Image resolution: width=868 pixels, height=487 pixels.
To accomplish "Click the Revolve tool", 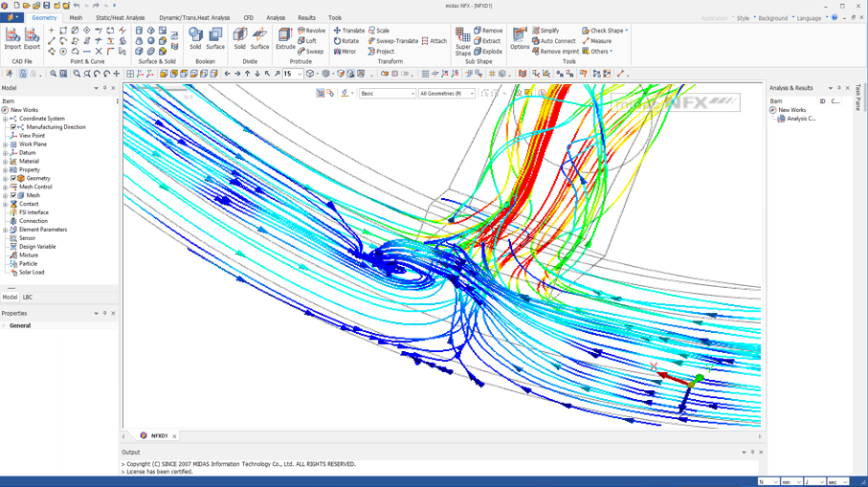I will click(312, 31).
